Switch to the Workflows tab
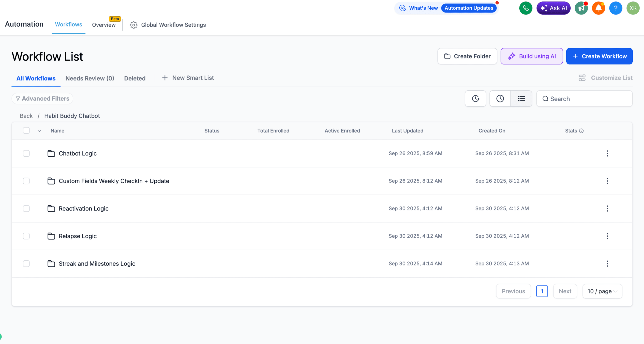 coord(68,24)
